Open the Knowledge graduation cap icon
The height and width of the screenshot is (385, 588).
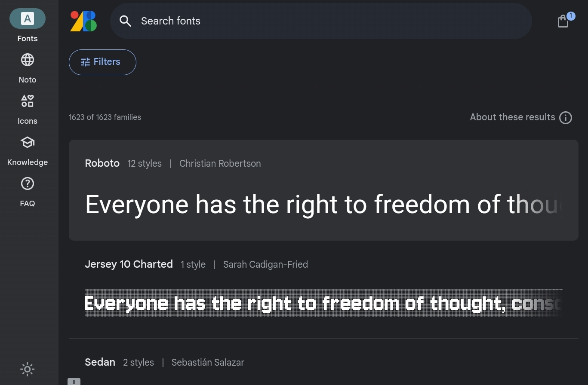point(28,143)
